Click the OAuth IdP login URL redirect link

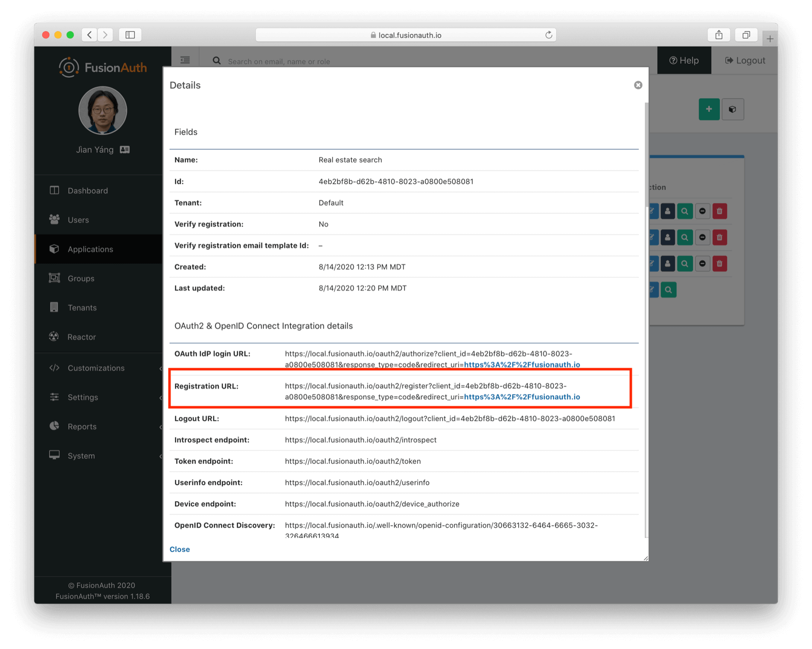[x=522, y=365]
